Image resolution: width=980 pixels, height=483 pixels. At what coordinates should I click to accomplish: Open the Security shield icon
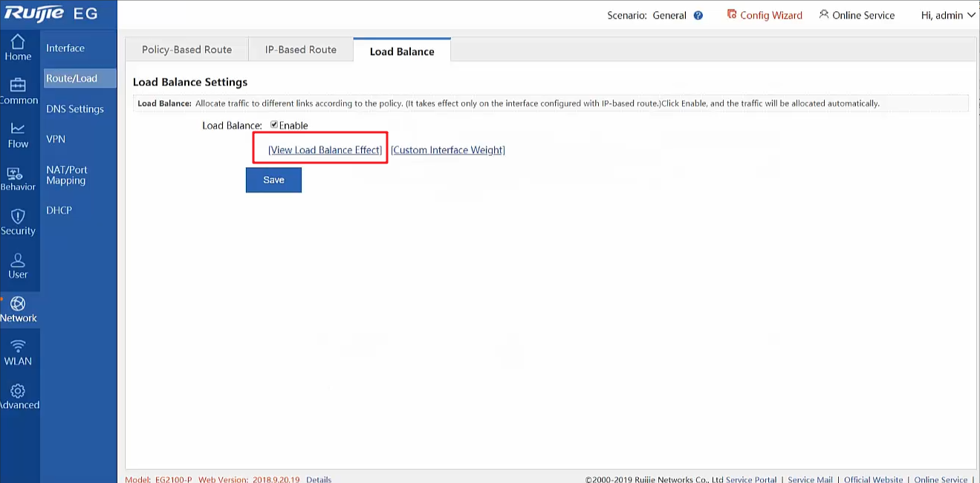18,216
